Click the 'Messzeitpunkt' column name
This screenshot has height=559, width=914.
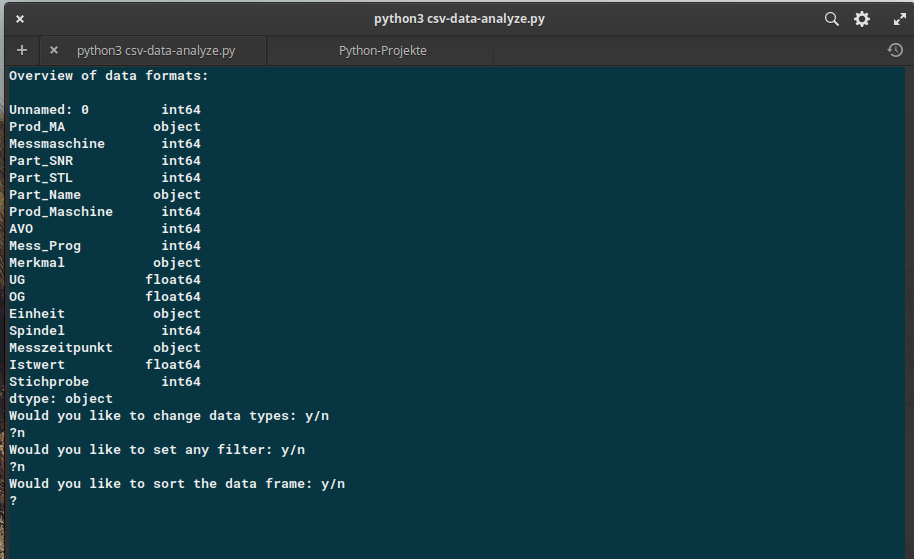[x=61, y=348]
